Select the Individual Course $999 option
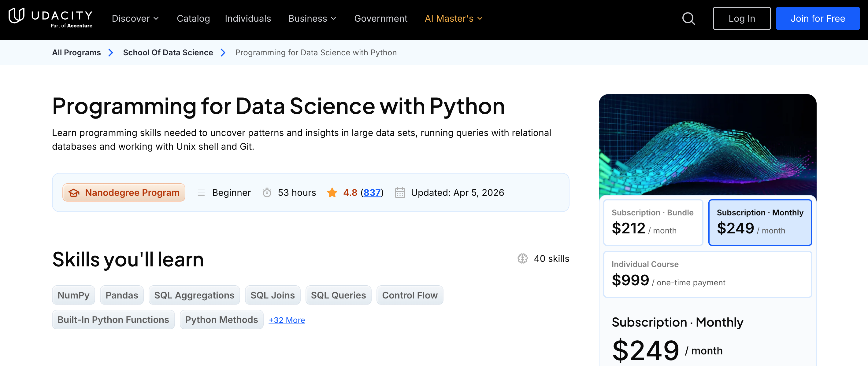This screenshot has width=868, height=366. (707, 274)
